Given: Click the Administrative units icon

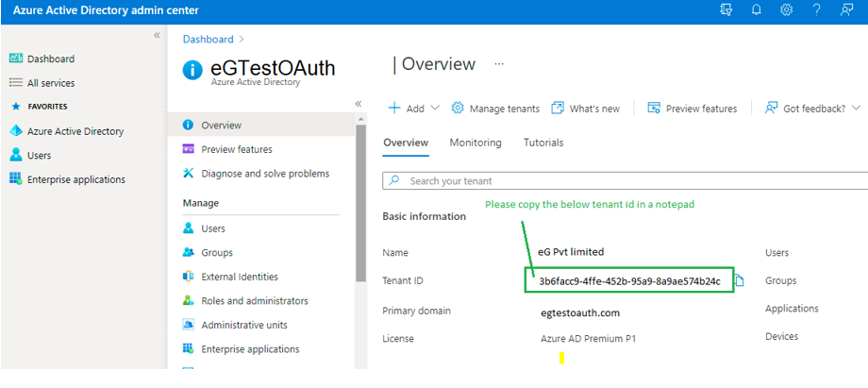Looking at the screenshot, I should coord(188,325).
